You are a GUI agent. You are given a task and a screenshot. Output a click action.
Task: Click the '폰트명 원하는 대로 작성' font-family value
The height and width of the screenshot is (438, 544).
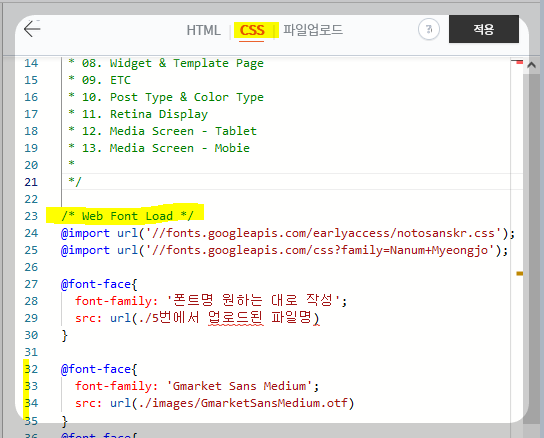[253, 301]
